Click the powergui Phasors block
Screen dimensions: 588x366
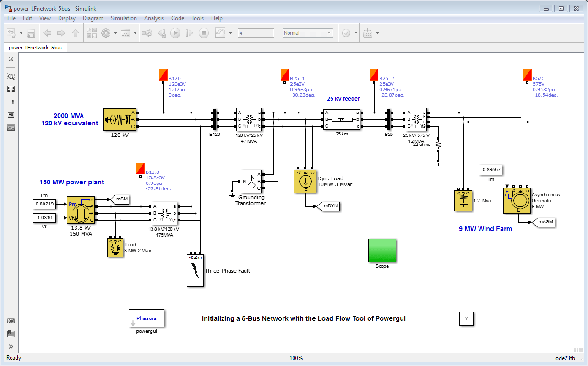147,318
